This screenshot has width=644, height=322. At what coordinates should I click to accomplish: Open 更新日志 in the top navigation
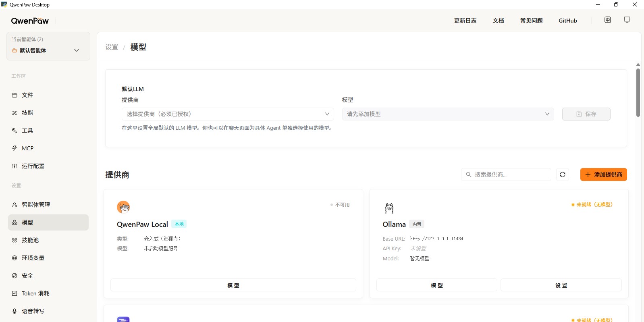click(465, 21)
